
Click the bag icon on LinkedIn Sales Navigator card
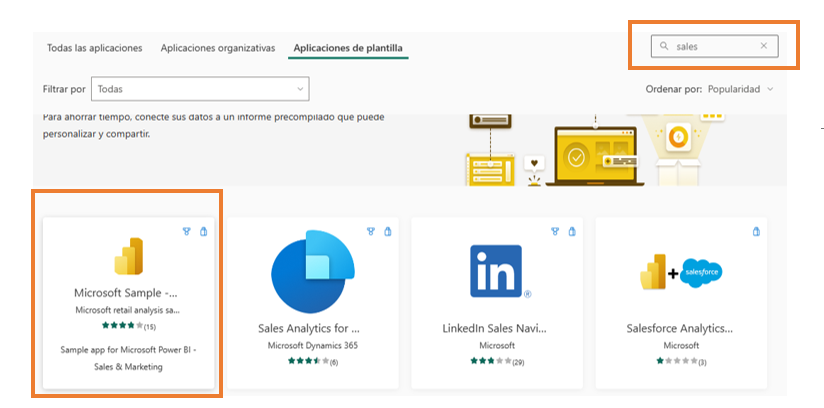point(572,231)
